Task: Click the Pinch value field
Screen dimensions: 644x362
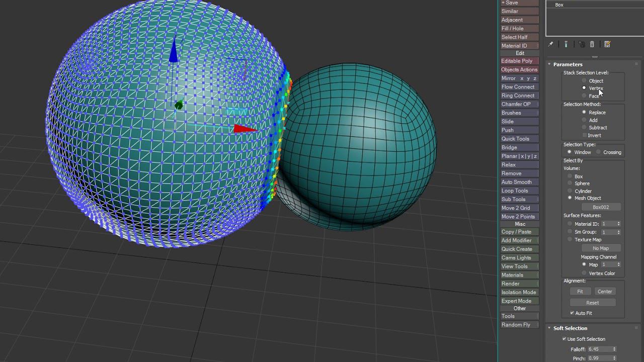Action: coord(600,358)
